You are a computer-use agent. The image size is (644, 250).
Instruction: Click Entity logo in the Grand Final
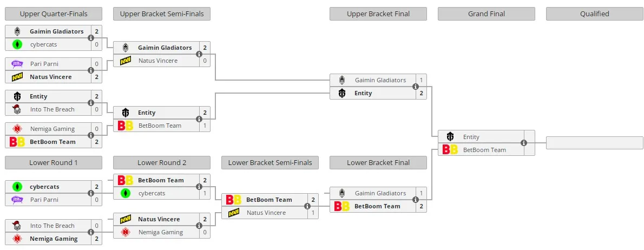click(x=450, y=137)
